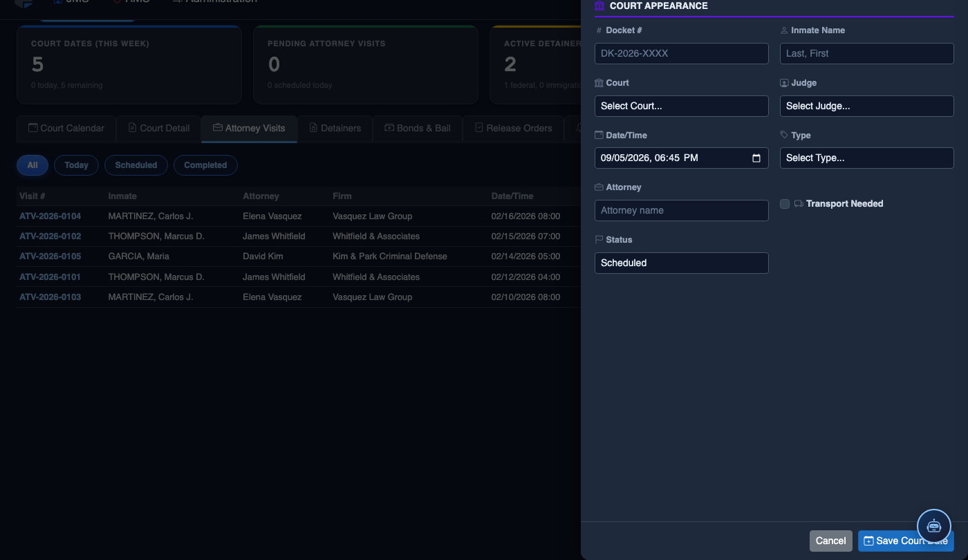Open the Status dropdown showing Scheduled

pyautogui.click(x=682, y=263)
